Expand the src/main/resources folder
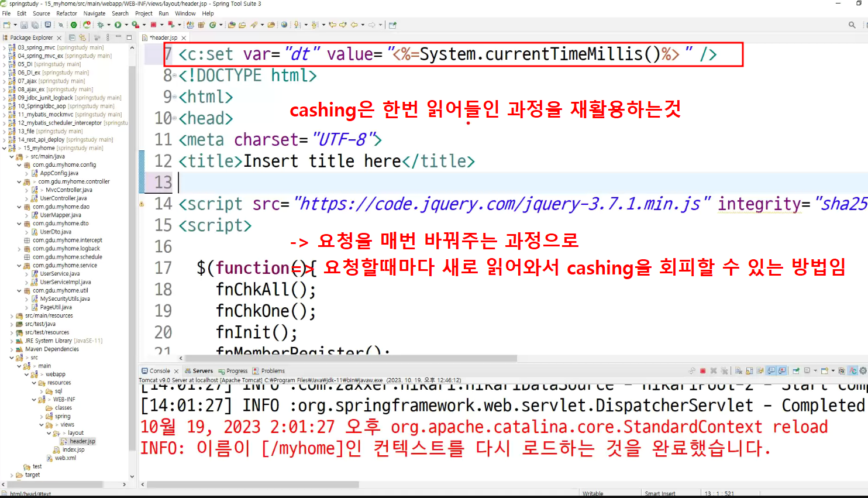The image size is (868, 498). coord(12,315)
